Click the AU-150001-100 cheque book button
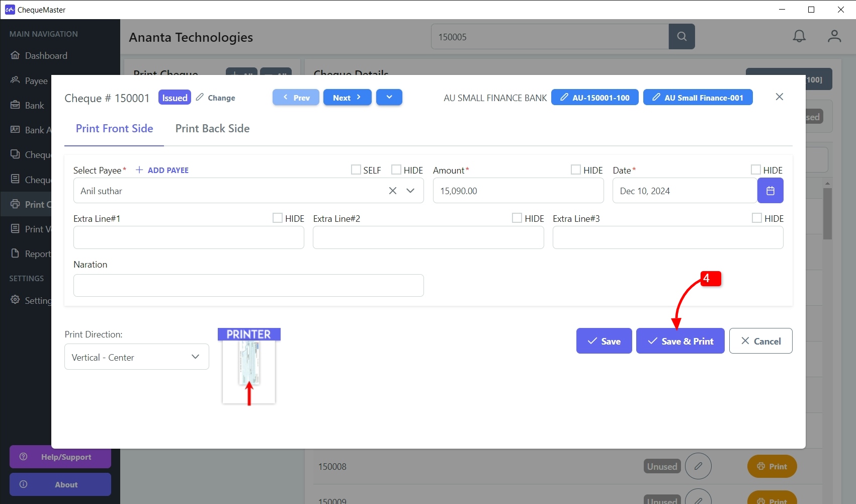 [595, 97]
